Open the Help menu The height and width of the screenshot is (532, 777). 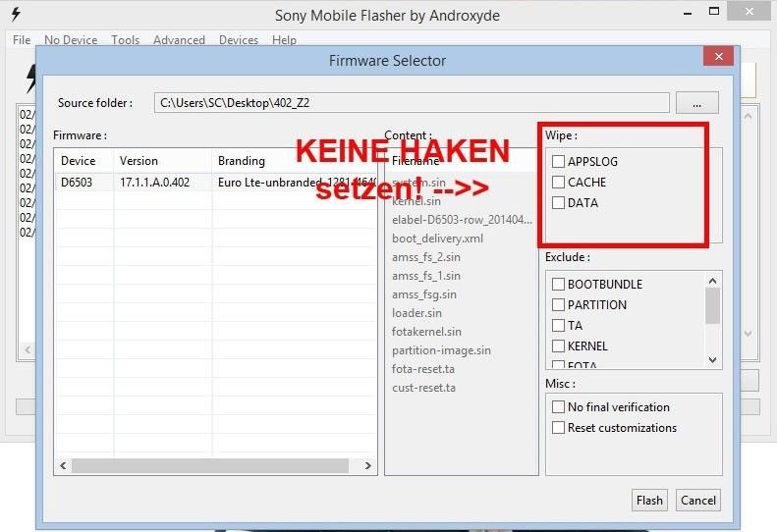(284, 39)
